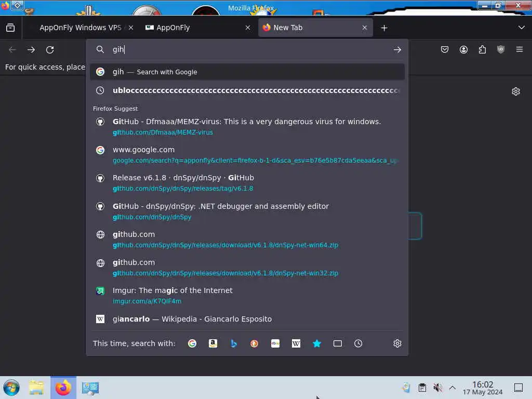Close the New Tab tab

point(365,28)
